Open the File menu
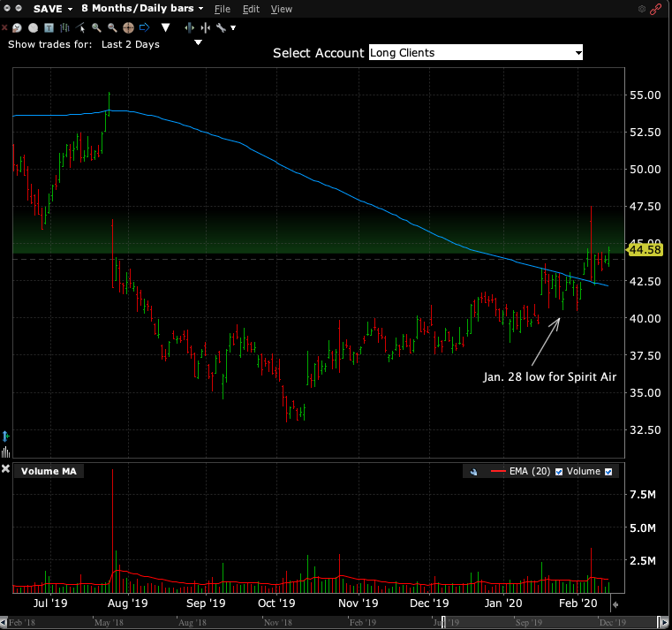The image size is (672, 630). (x=222, y=9)
